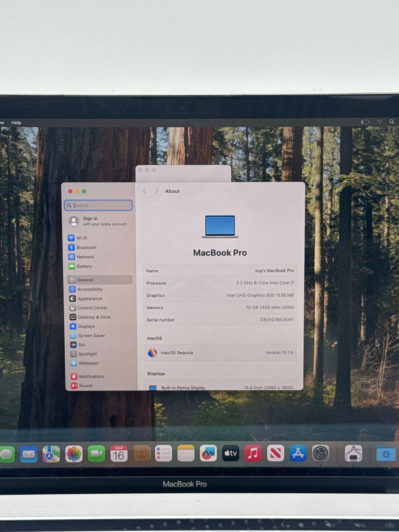Click battery status icon in menu bar
This screenshot has height=532, width=399.
(365, 122)
